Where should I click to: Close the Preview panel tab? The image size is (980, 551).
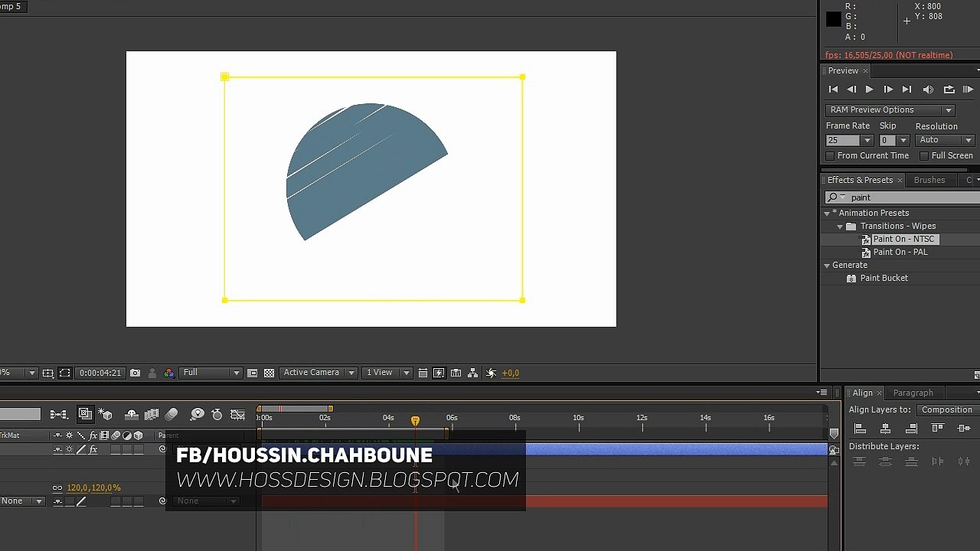coord(866,71)
